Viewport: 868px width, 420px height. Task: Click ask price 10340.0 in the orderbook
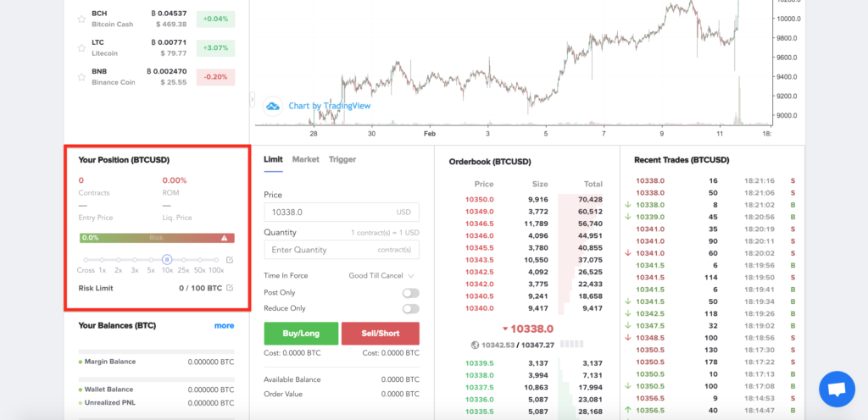coord(480,309)
